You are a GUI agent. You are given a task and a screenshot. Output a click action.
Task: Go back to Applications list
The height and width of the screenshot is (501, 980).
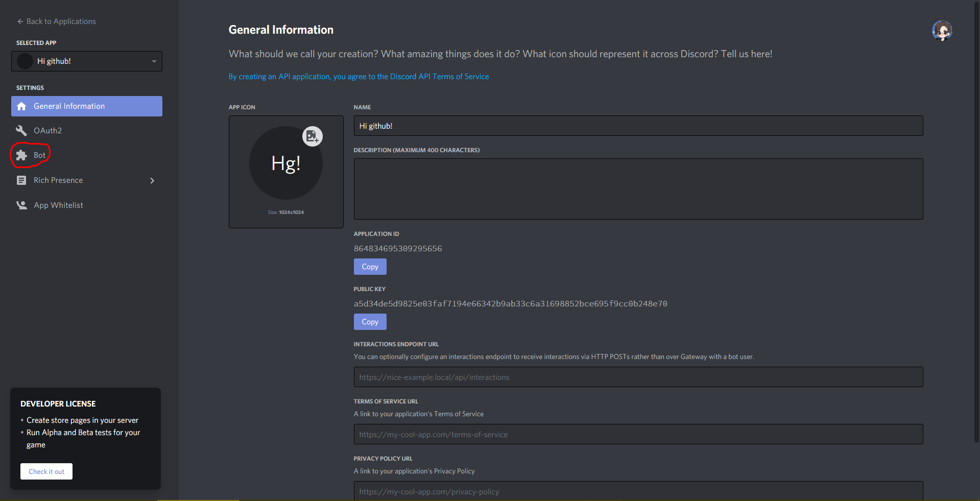[56, 21]
